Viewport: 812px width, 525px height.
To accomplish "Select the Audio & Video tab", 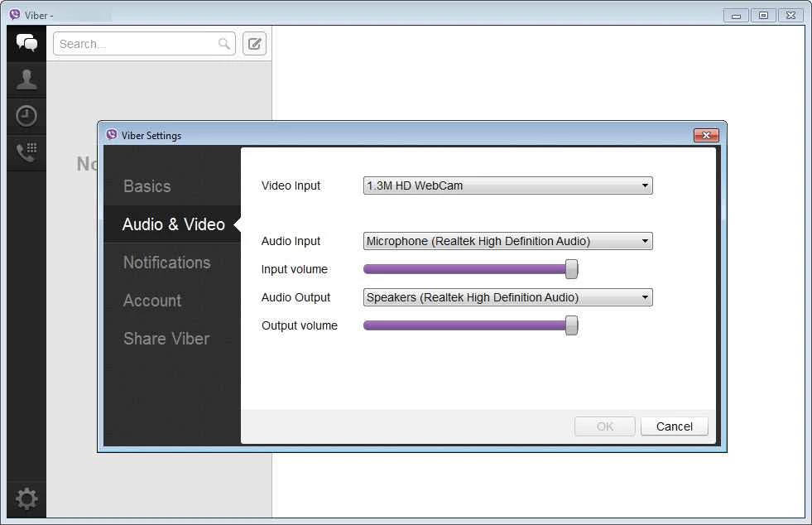I will tap(173, 224).
